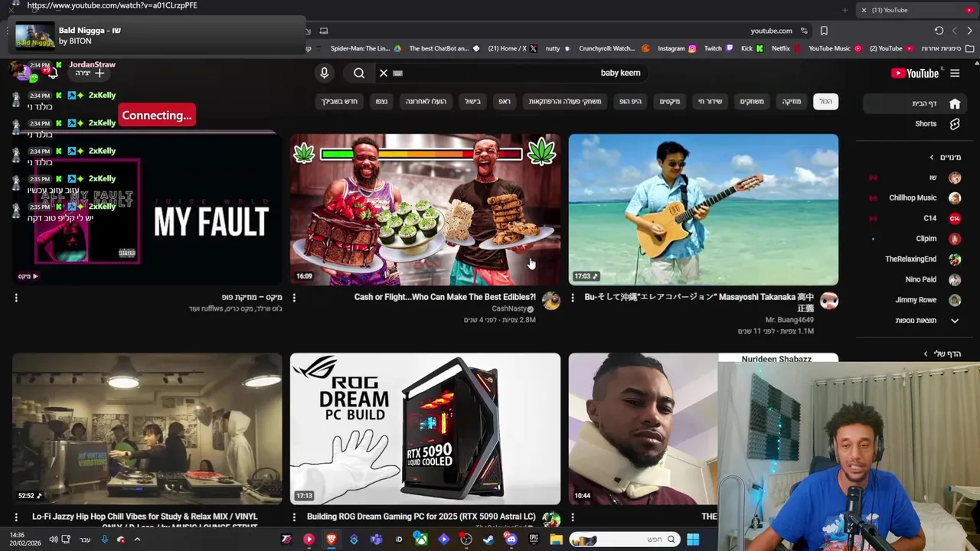Reload the page in the browser
Viewport: 980px width, 551px height.
(939, 31)
